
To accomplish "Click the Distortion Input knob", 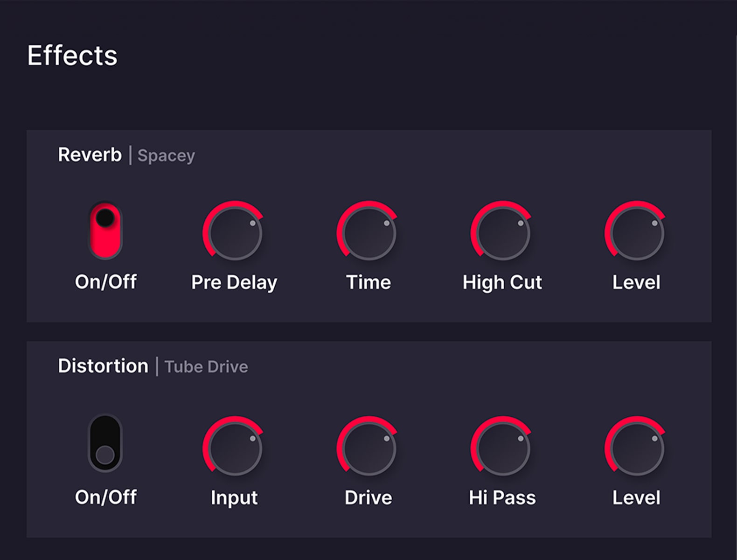I will (235, 448).
